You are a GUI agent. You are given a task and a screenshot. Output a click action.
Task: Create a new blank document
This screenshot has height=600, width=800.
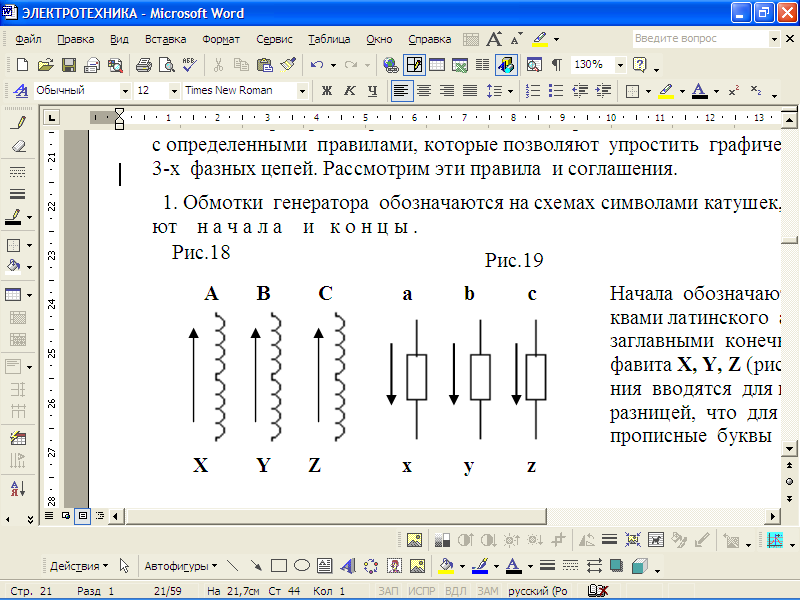22,65
